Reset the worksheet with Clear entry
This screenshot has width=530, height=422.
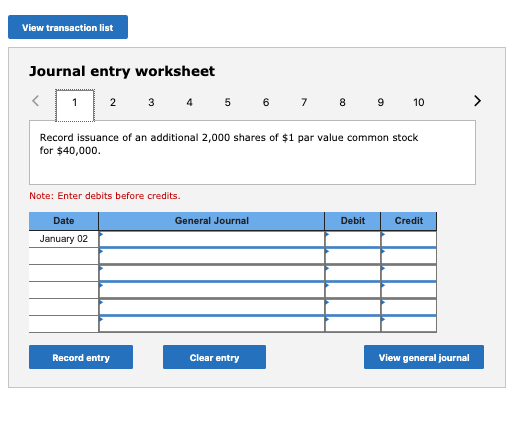click(214, 357)
